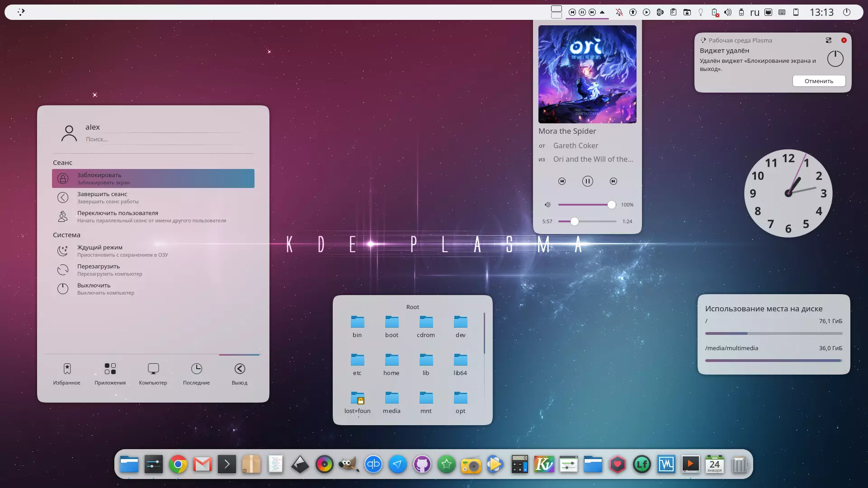
Task: Expand the panel media controller arrow
Action: coord(602,12)
